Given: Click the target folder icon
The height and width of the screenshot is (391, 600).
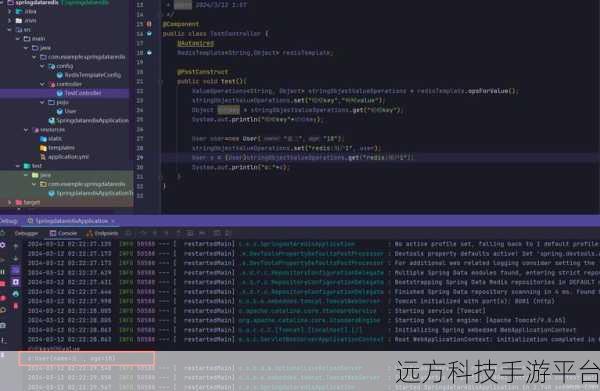Looking at the screenshot, I should coord(18,202).
